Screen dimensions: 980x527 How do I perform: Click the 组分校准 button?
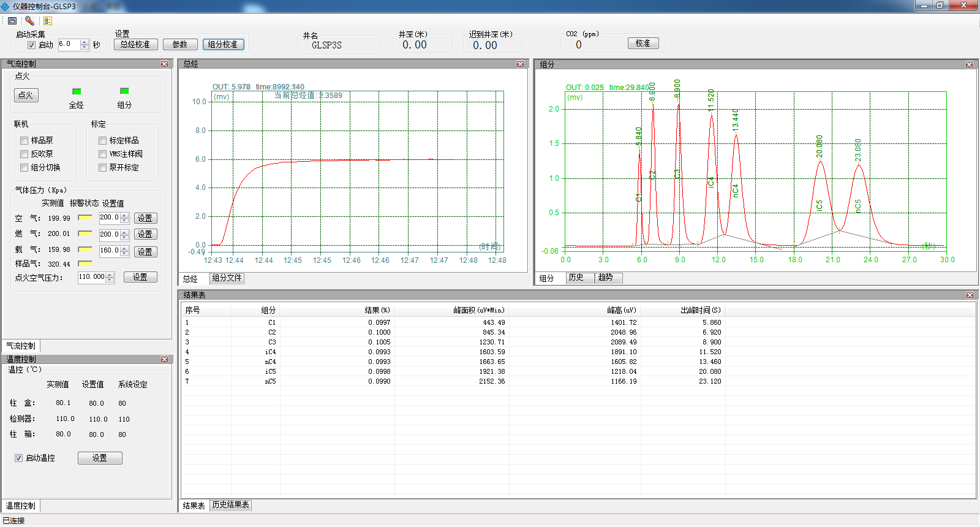click(223, 45)
